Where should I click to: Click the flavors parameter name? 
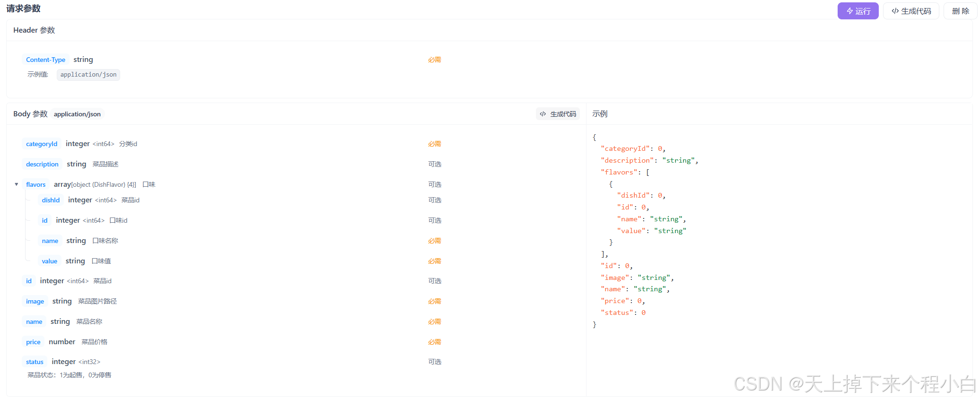click(x=36, y=184)
